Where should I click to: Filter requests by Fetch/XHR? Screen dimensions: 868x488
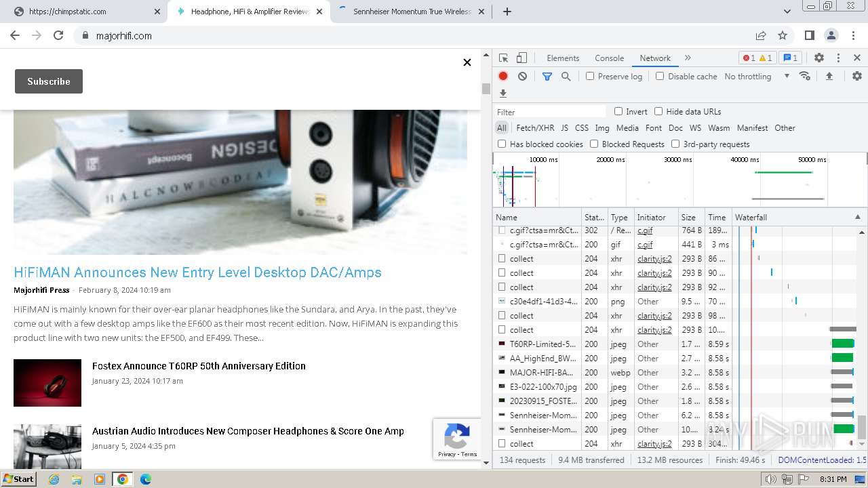pos(535,128)
